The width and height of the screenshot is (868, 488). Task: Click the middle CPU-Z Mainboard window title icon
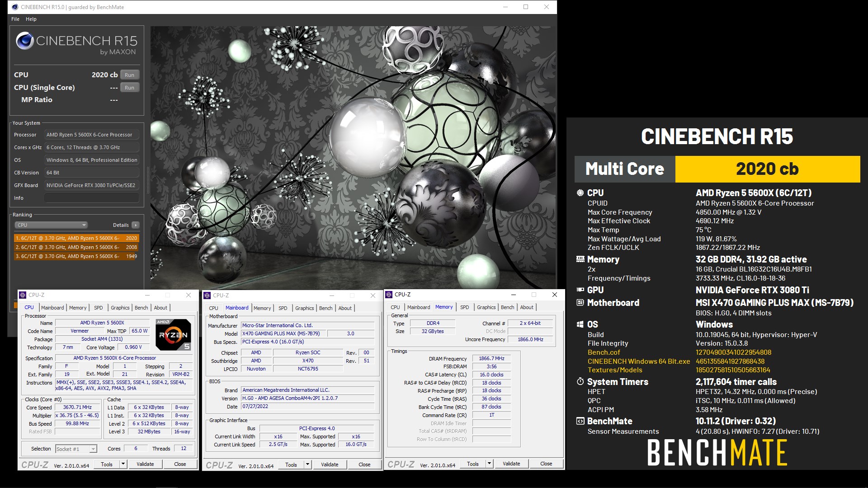click(207, 296)
